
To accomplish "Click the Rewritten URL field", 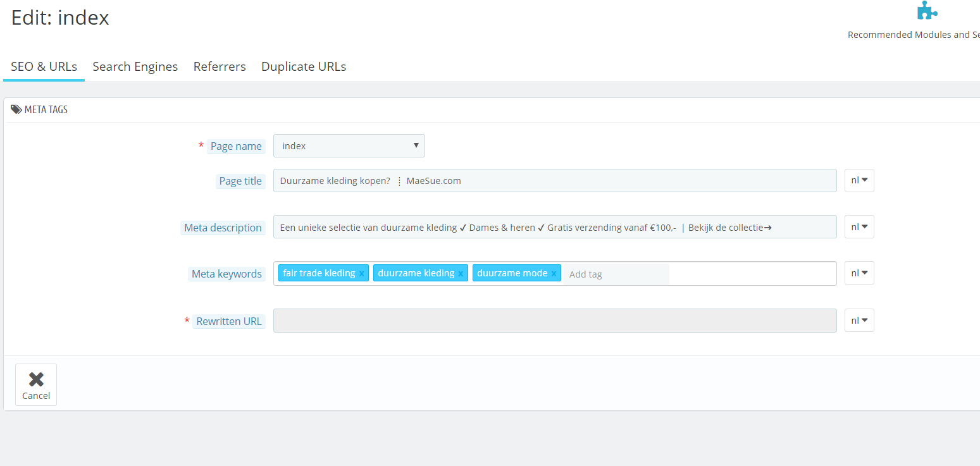I will [x=554, y=321].
